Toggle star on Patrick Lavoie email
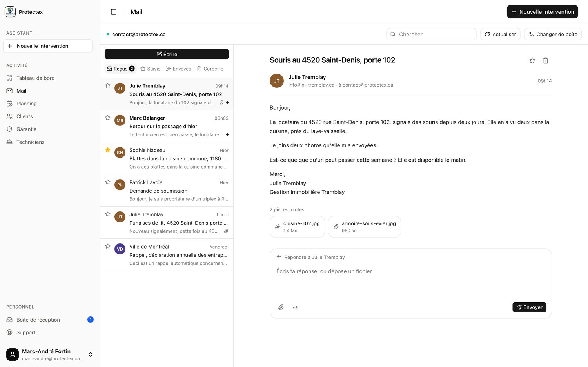This screenshot has height=367, width=588. (108, 182)
